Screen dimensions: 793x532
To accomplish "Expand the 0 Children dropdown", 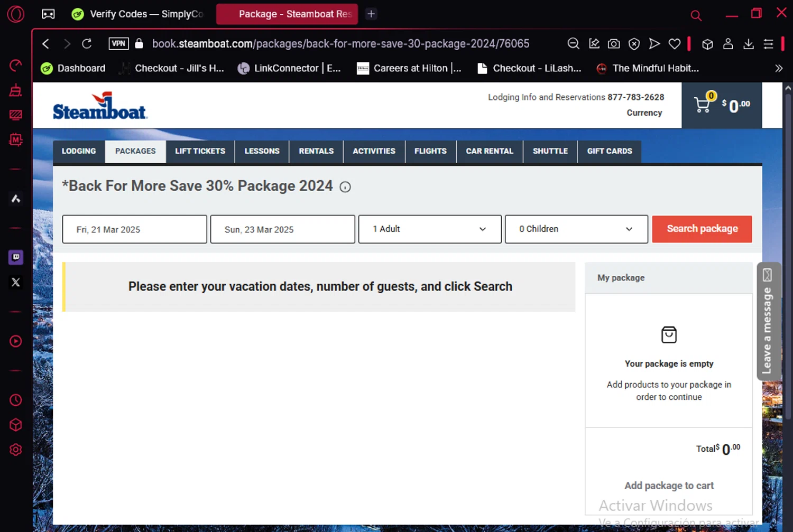I will (x=576, y=229).
